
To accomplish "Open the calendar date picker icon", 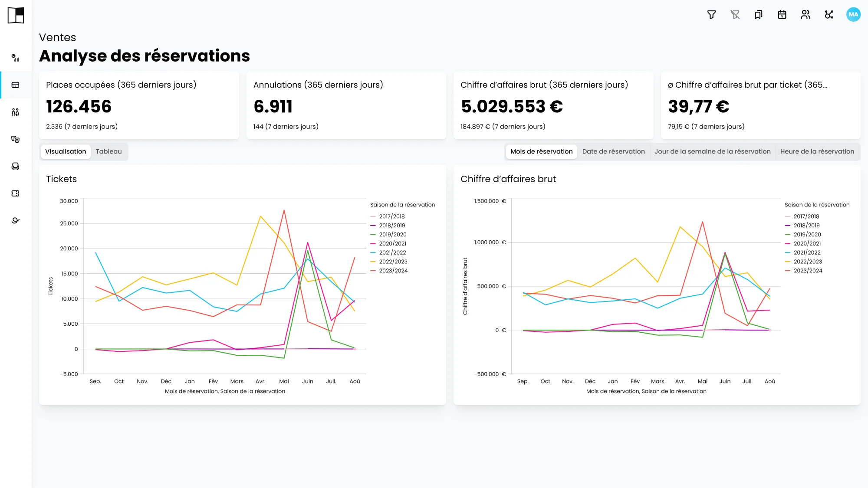I will coord(782,15).
